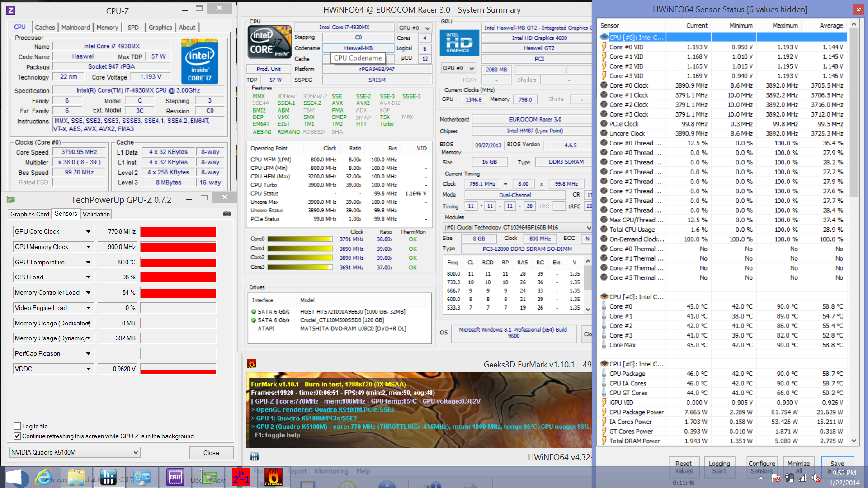This screenshot has height=488, width=868.
Task: Select the Total CPU Usage sensor row
Action: click(723, 230)
